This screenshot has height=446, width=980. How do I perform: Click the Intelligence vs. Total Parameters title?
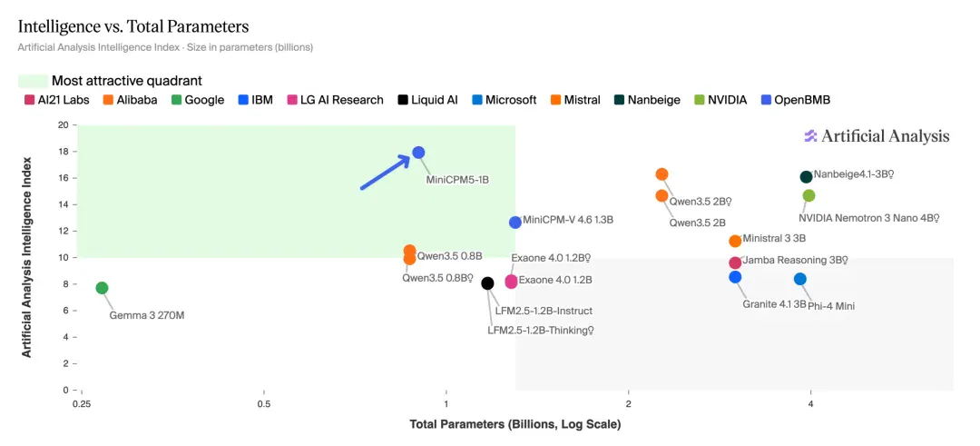[133, 27]
